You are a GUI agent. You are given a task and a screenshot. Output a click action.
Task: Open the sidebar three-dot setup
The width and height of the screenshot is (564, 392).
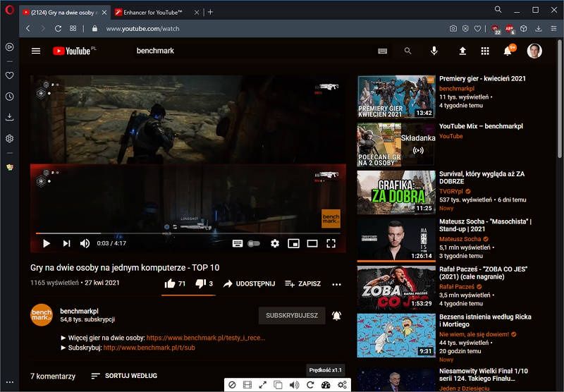10,382
